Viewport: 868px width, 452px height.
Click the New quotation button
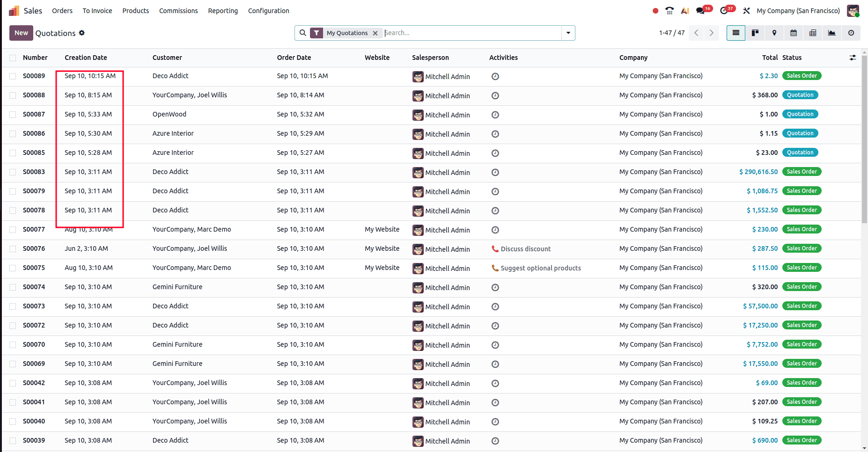pos(21,33)
